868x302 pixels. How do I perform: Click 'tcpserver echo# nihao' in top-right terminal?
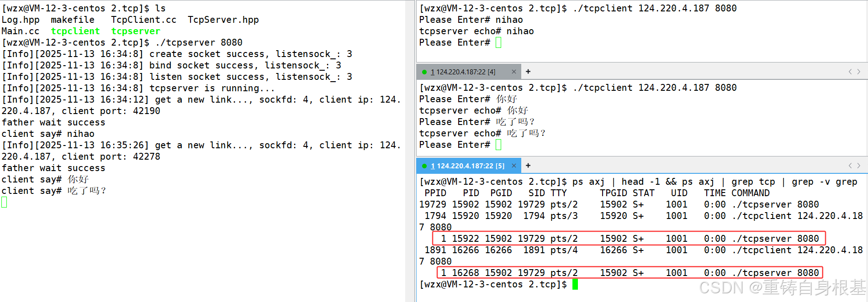476,31
